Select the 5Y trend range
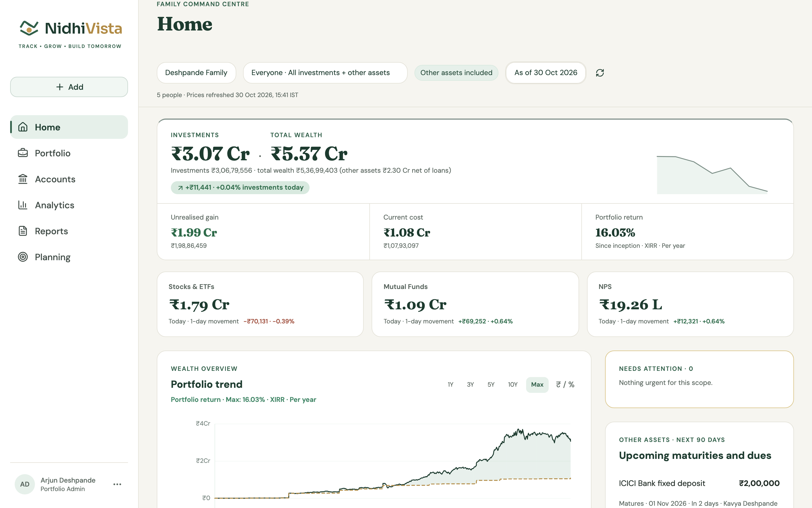This screenshot has height=508, width=812. pos(491,385)
